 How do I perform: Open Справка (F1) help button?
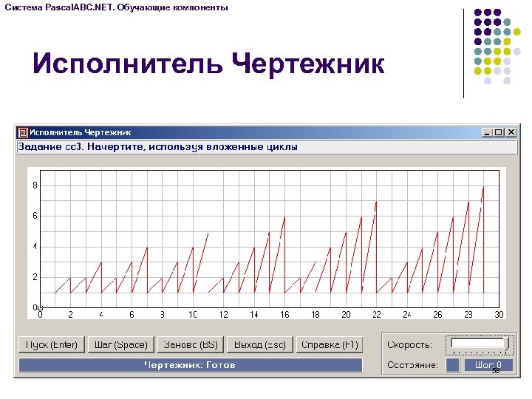pyautogui.click(x=330, y=345)
